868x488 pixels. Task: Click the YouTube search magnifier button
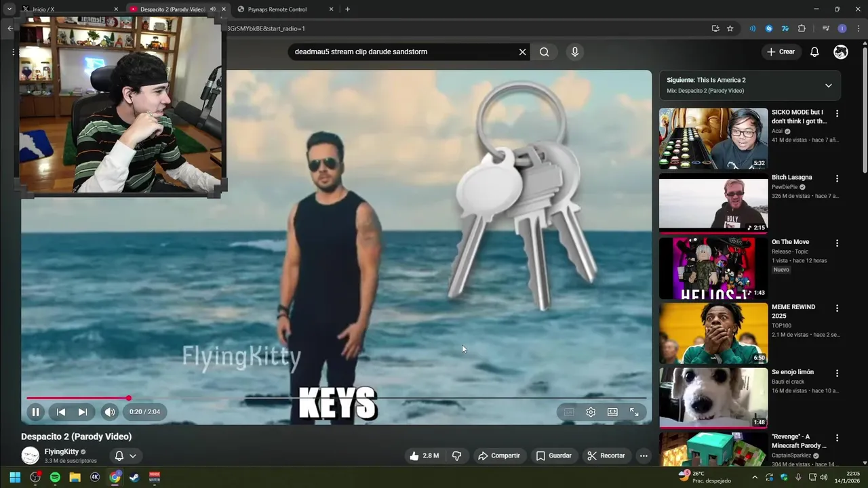click(544, 52)
